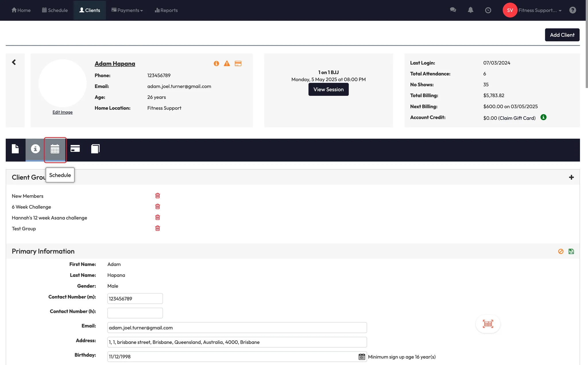588x365 pixels.
Task: Click the orange warning triangle icon
Action: click(227, 63)
